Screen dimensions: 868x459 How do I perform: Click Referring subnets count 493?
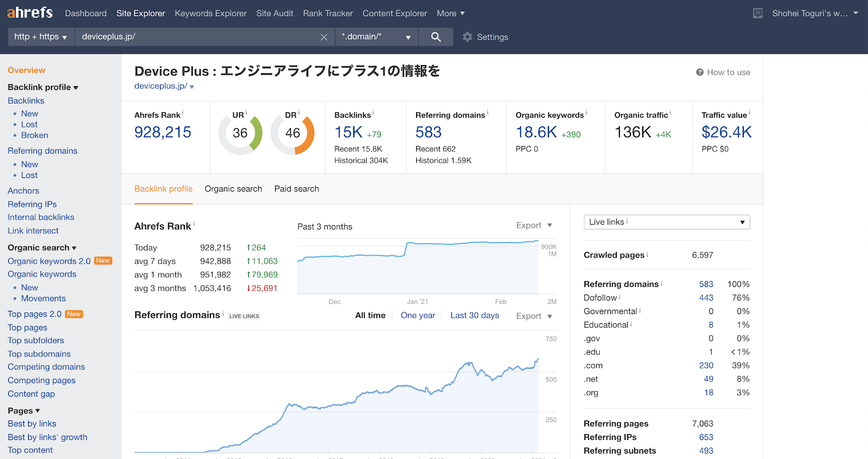click(x=706, y=451)
